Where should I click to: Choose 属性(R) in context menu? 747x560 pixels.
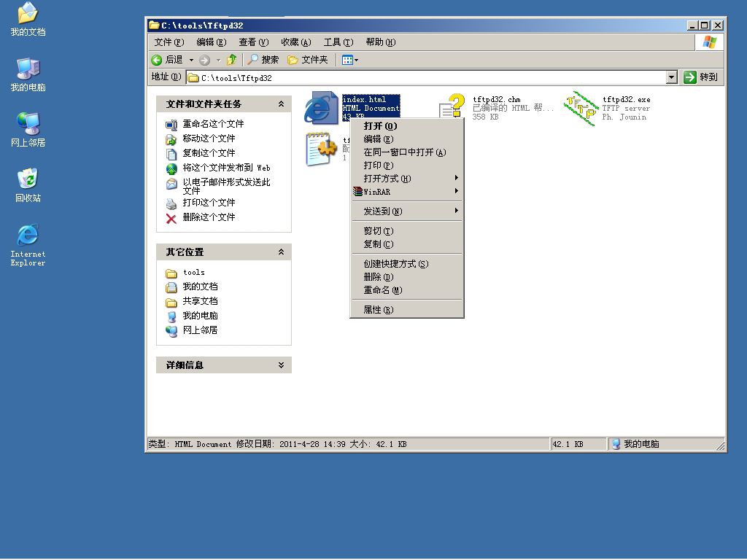(x=407, y=309)
